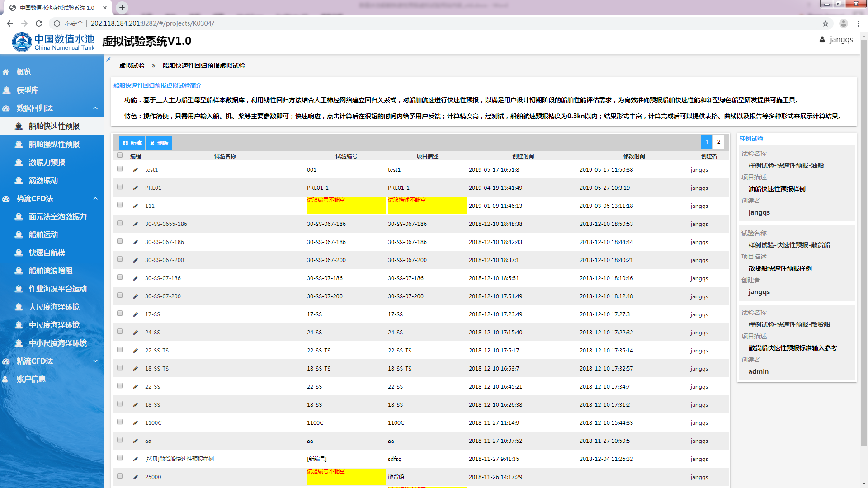Click the home icon beside 概览

click(x=6, y=72)
